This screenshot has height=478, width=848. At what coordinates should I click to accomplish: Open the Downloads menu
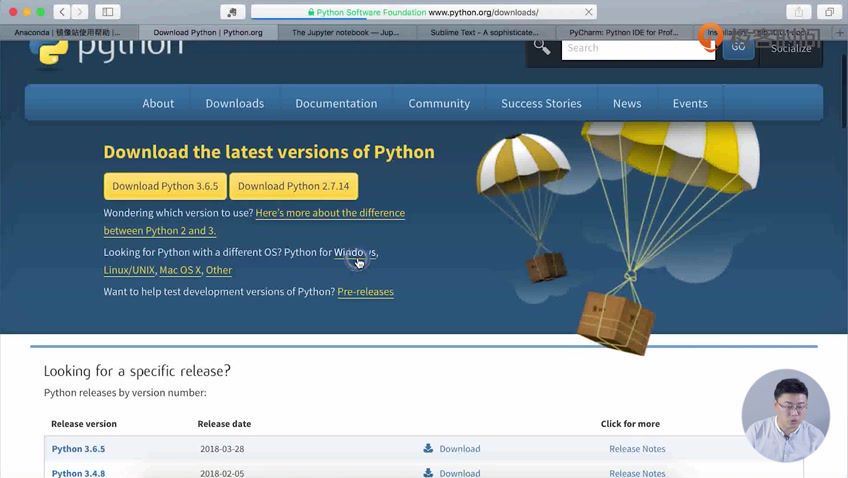tap(235, 103)
